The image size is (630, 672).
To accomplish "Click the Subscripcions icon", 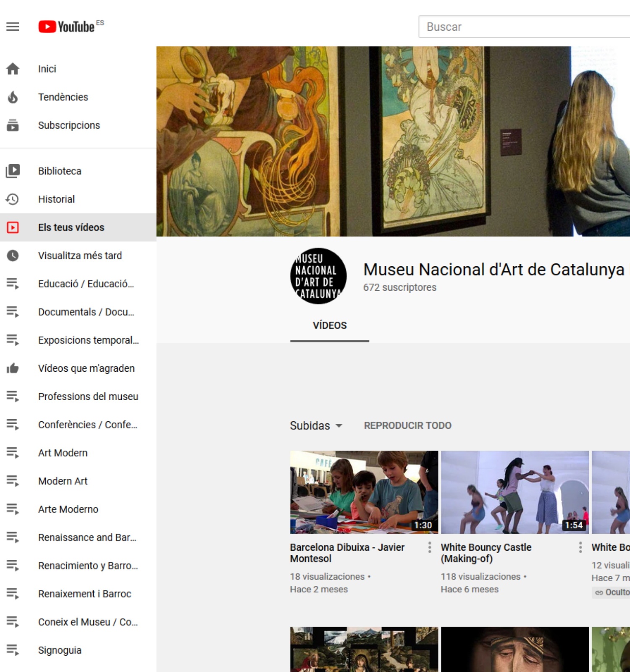I will pos(13,125).
